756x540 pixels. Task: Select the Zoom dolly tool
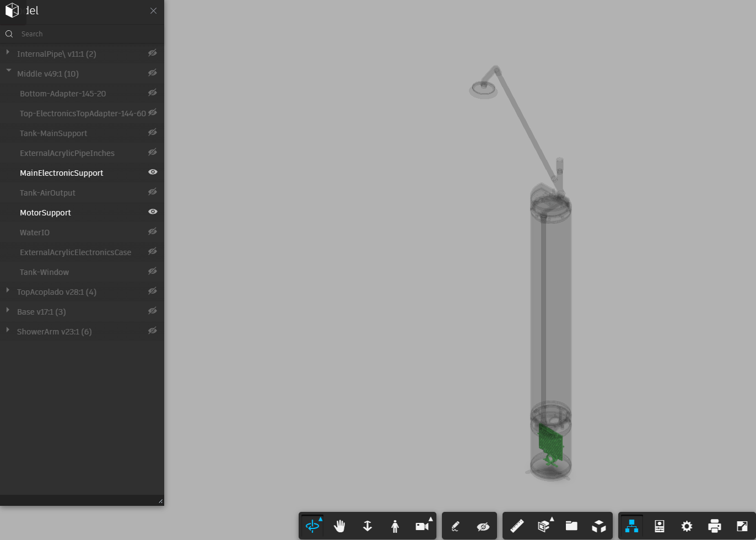(x=368, y=526)
